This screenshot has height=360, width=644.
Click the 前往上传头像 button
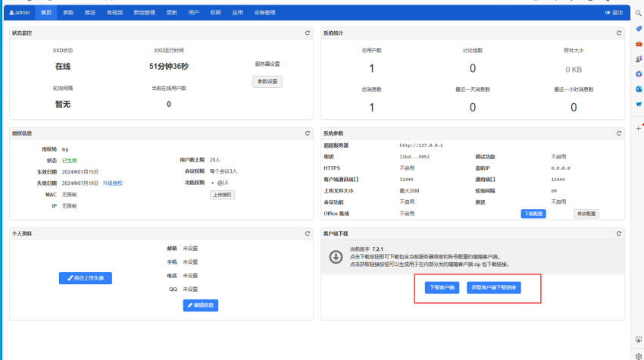86,278
